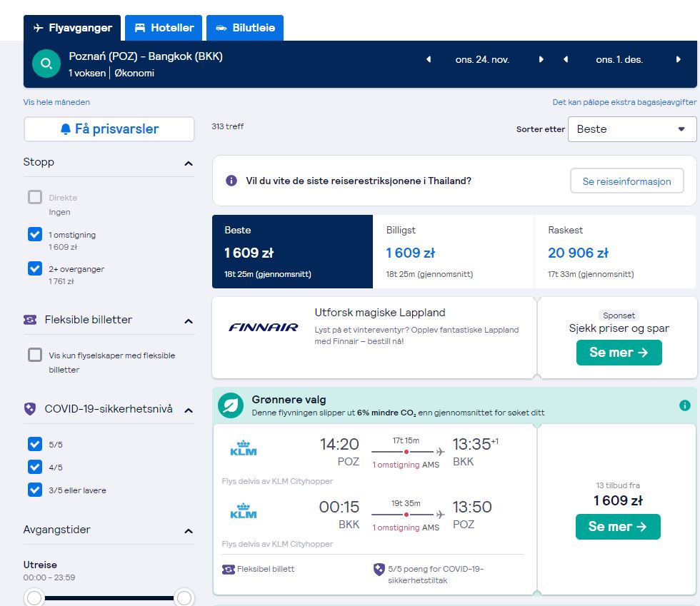This screenshot has height=606, width=700.
Task: Click the green search magnifier icon
Action: tap(46, 64)
